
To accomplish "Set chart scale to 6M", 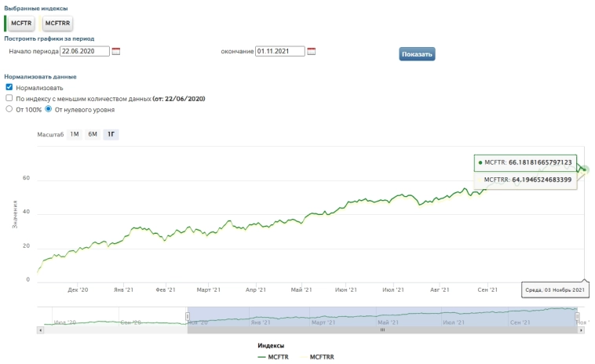I will pos(93,134).
